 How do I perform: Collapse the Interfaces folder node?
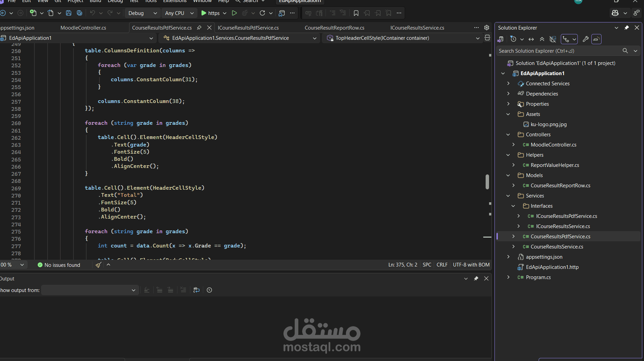pos(513,206)
